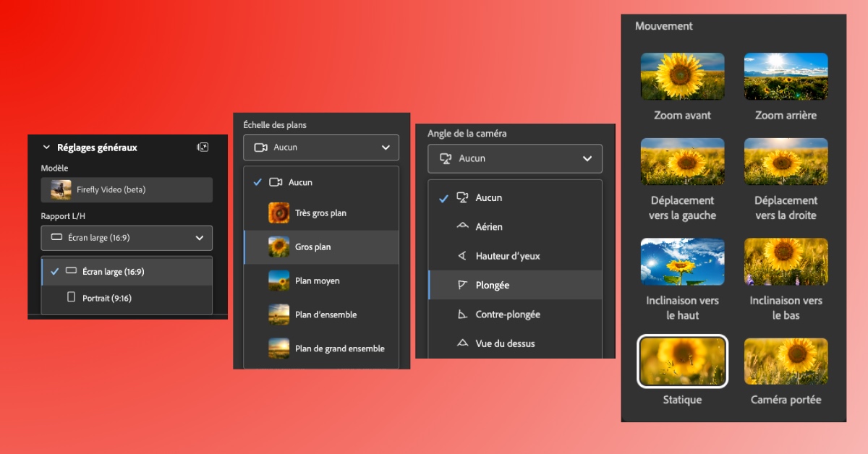
Task: Open the Angle de la caméra dropdown
Action: [x=514, y=158]
